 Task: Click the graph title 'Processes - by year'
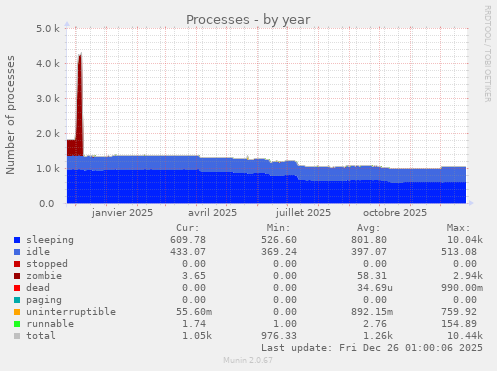point(248,20)
